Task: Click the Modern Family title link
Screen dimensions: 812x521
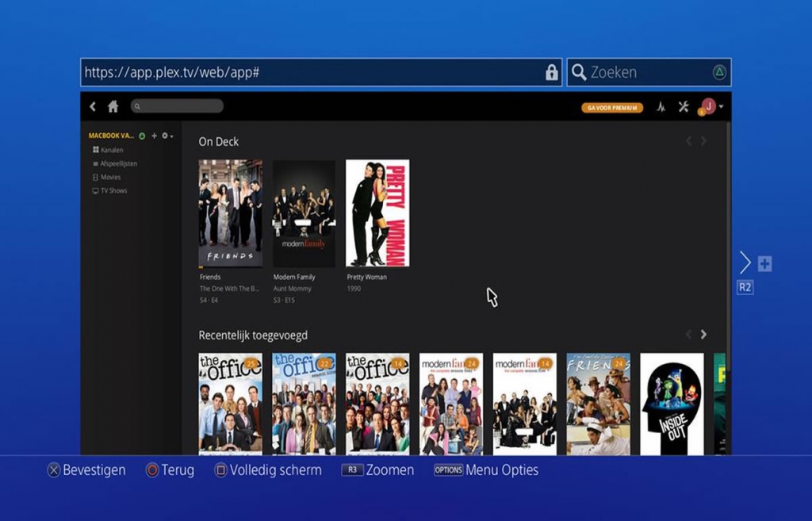Action: 294,277
